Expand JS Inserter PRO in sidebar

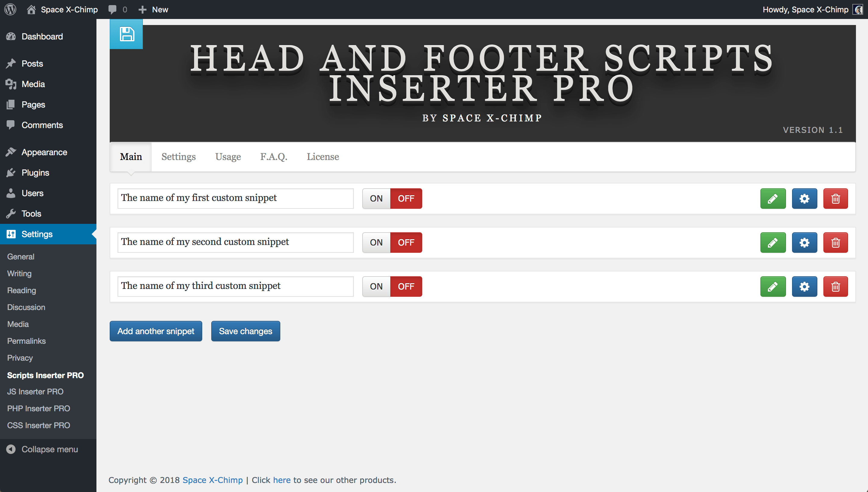coord(35,392)
